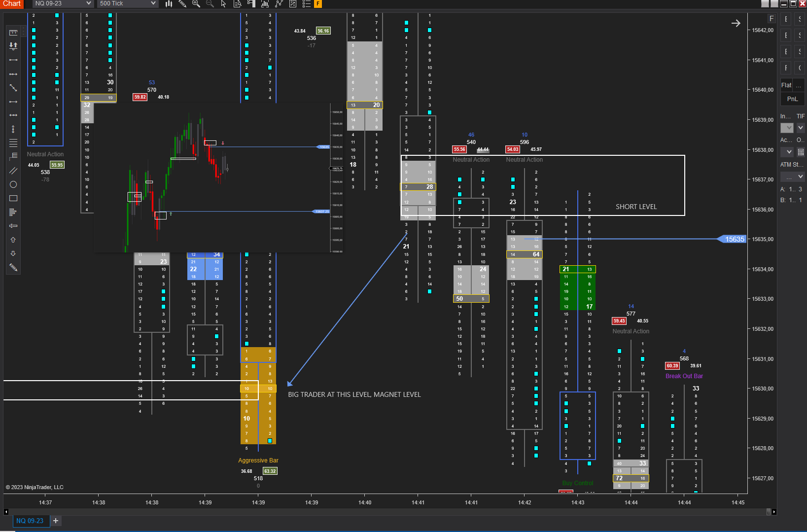This screenshot has height=532, width=807.
Task: Add a new chart tab with plus button
Action: click(56, 521)
